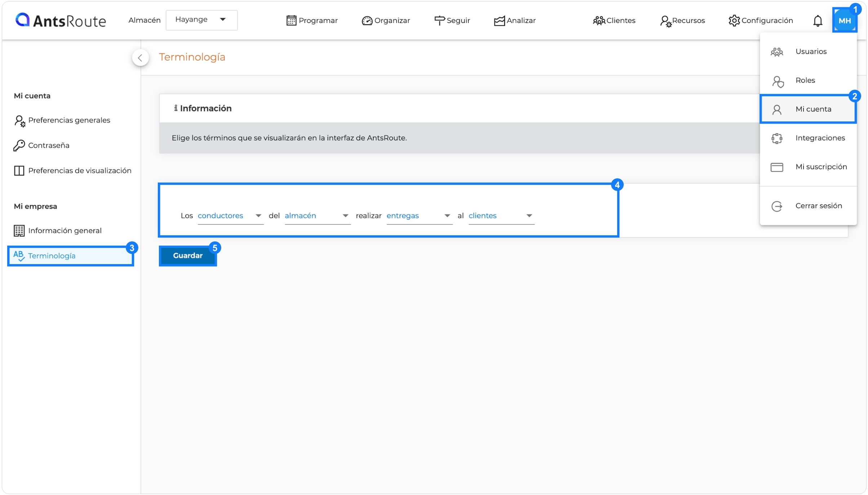The width and height of the screenshot is (868, 495).
Task: Click the Roles shield-person icon
Action: point(778,81)
